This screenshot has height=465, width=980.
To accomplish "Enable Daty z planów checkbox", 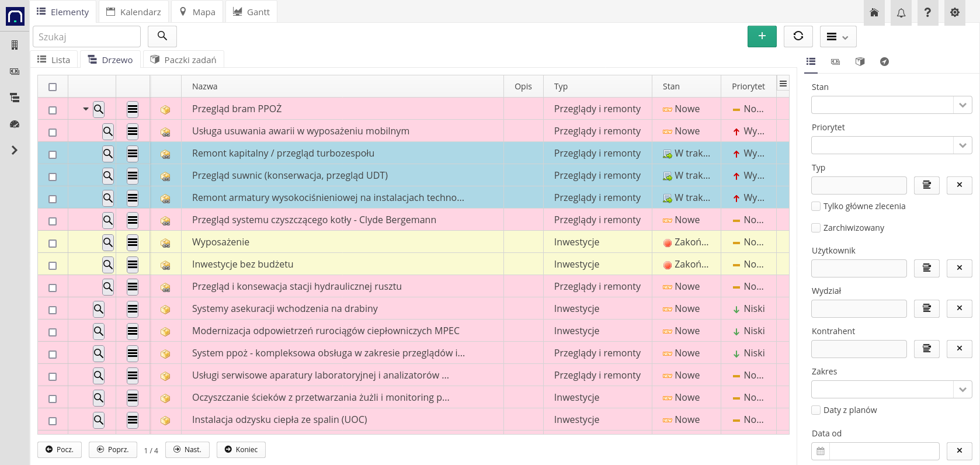I will pos(816,410).
